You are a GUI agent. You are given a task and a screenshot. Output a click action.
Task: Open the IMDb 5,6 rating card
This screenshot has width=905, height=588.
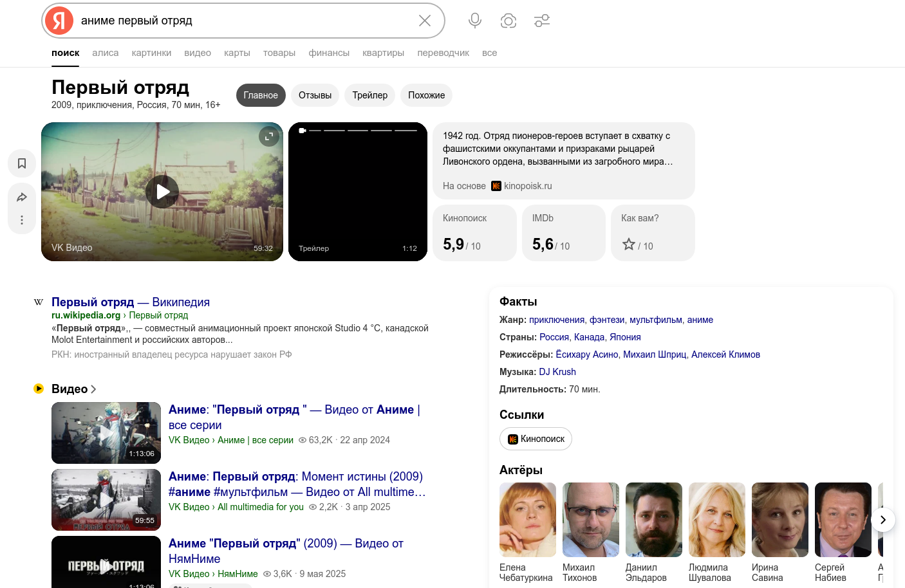coord(564,233)
